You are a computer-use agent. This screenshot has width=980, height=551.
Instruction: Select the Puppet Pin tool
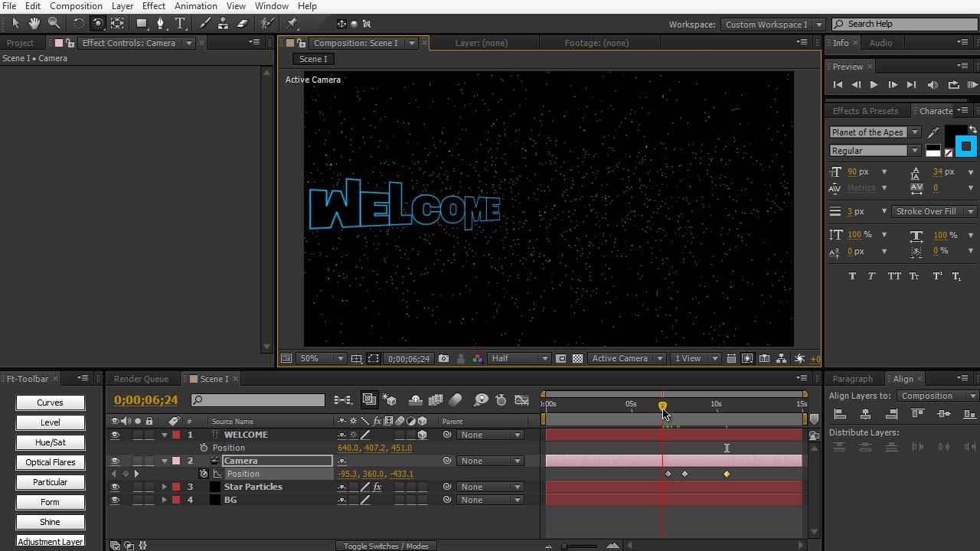point(292,24)
